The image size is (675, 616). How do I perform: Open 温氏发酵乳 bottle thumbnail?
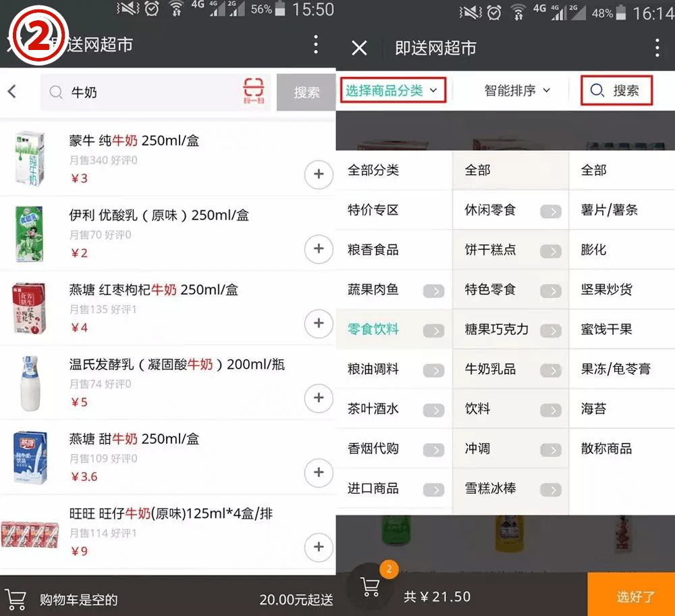(30, 383)
